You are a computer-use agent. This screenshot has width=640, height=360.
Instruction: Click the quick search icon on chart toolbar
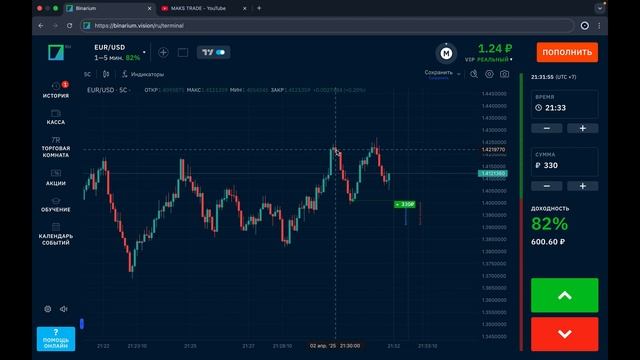(474, 74)
